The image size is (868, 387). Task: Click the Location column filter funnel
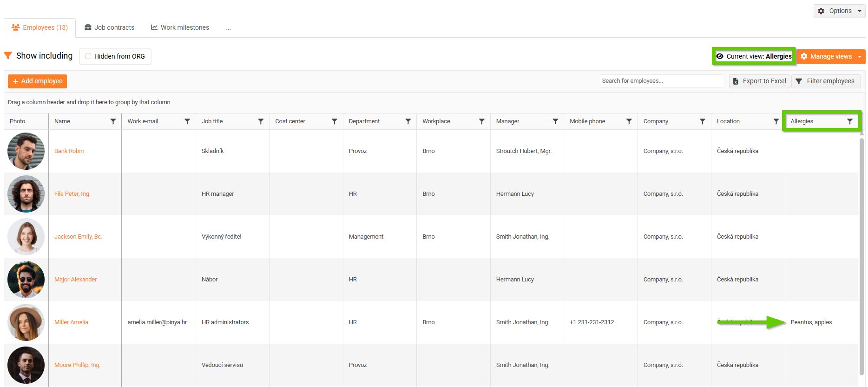click(x=776, y=121)
